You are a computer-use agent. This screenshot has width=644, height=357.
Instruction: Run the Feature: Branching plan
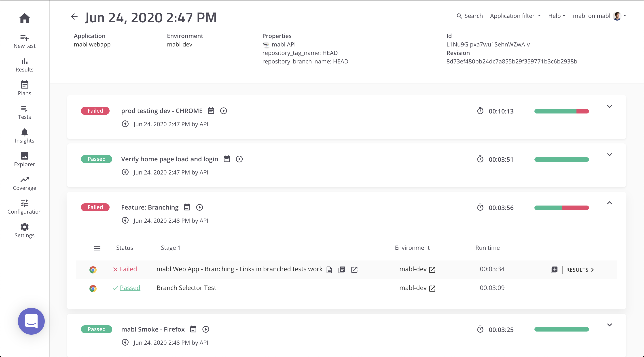[x=199, y=207]
